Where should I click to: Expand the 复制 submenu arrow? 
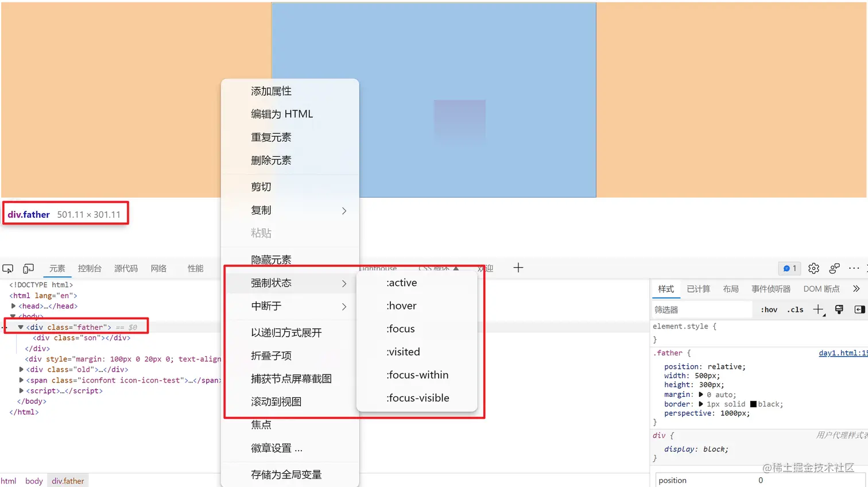click(344, 211)
